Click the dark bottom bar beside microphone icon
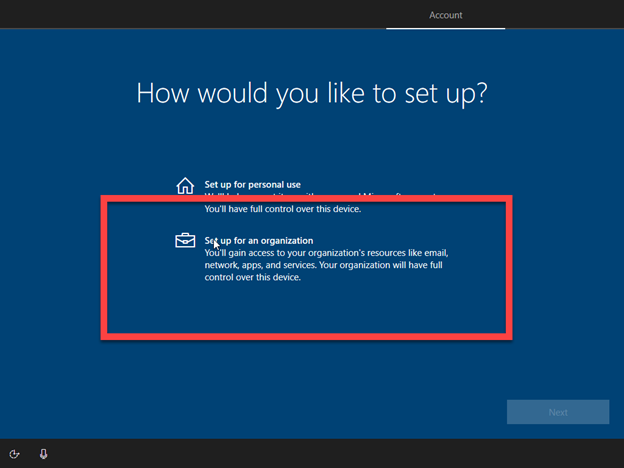This screenshot has width=624, height=468. (300, 453)
